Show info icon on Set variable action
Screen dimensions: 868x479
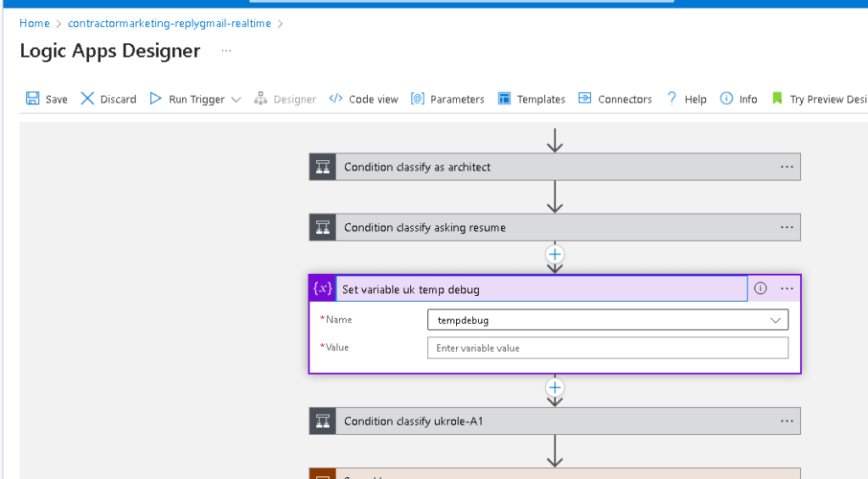[x=760, y=288]
